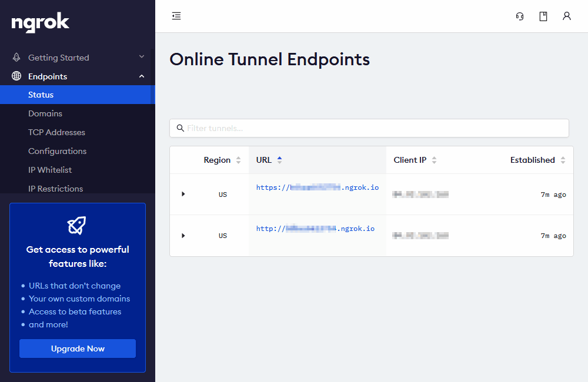The height and width of the screenshot is (382, 588).
Task: Click the 'URLs that don't change' bullet
Action: coord(75,286)
